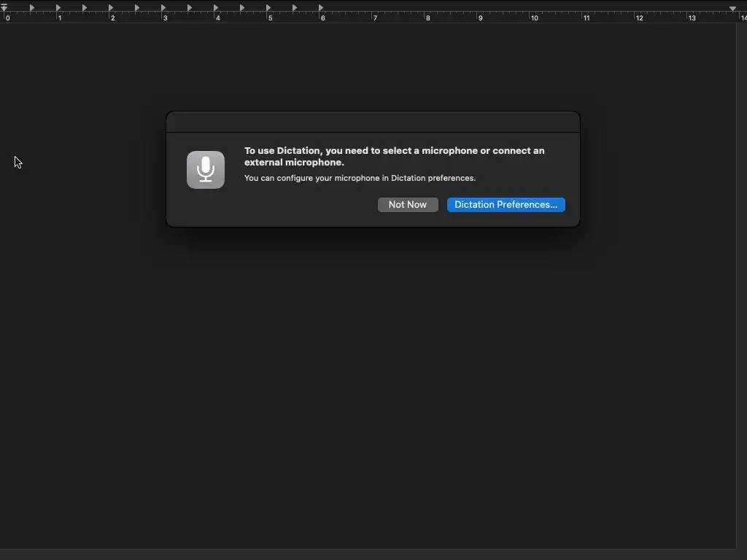
Task: Click the Not Now button
Action: click(x=408, y=205)
